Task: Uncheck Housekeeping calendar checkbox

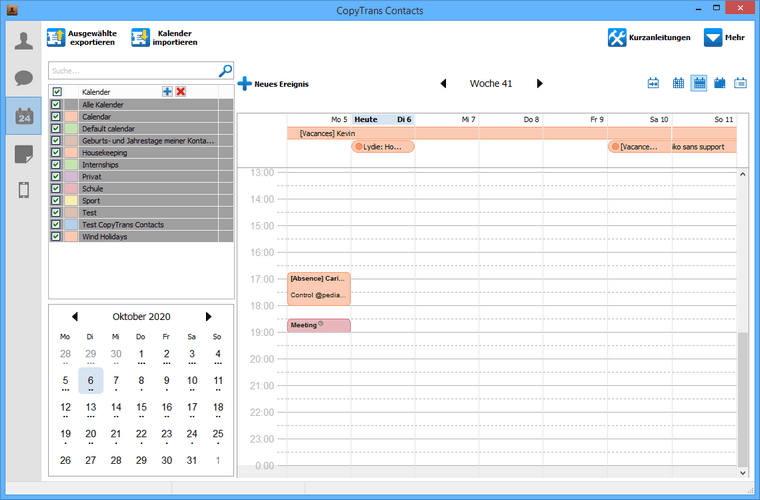Action: (56, 153)
